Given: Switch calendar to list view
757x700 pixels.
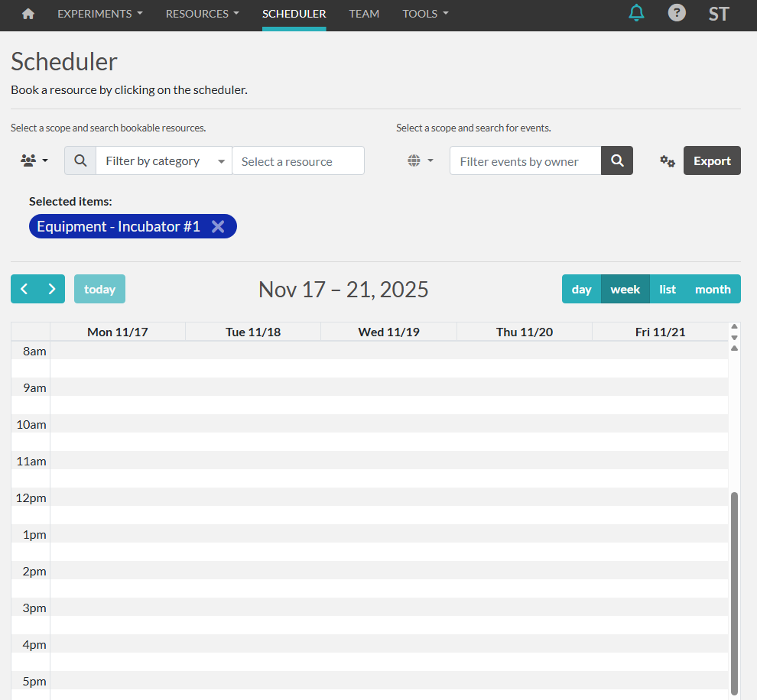Looking at the screenshot, I should click(668, 289).
